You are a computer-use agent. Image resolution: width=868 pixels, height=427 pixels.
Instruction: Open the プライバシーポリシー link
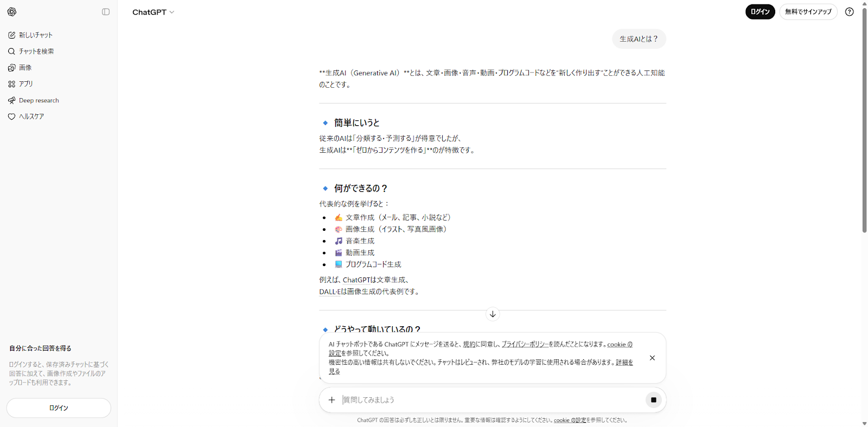(525, 344)
